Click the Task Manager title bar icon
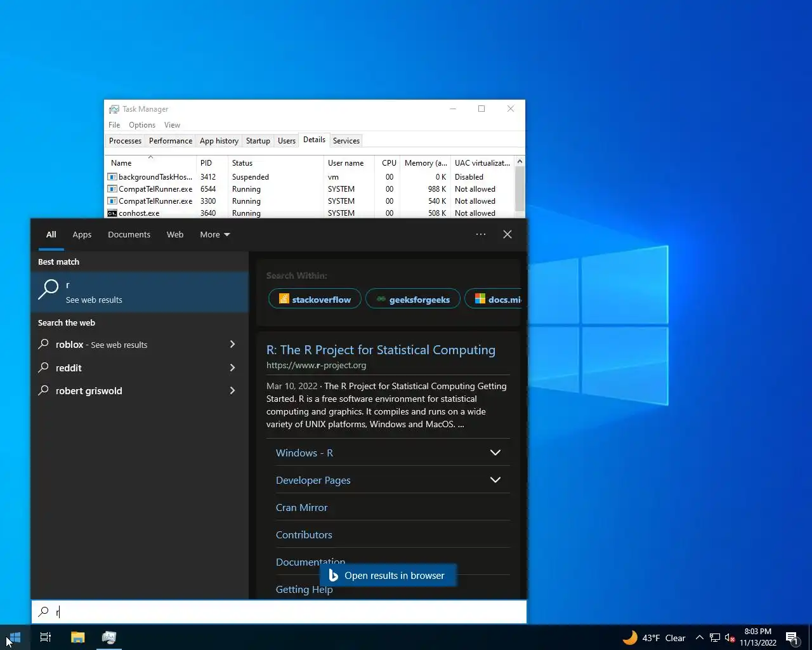 (x=114, y=109)
